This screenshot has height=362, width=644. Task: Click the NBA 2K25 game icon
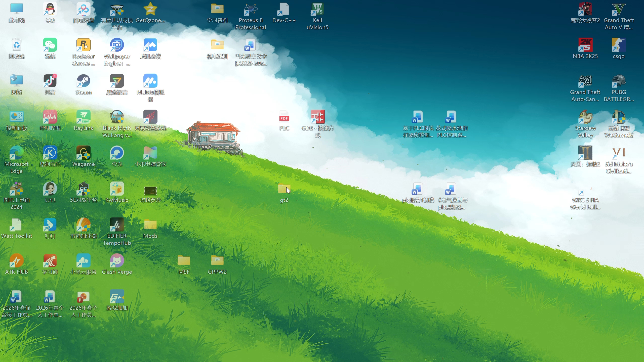585,45
